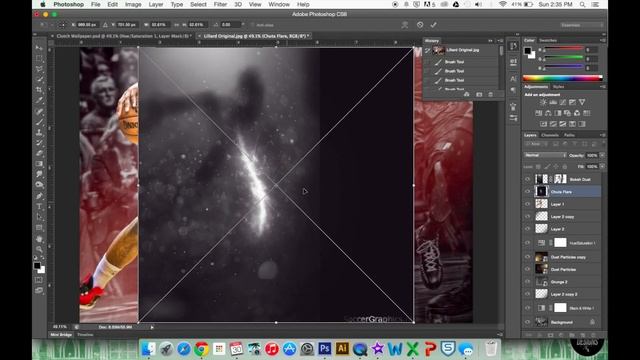Toggle visibility of Layer 1
Viewport: 640px width, 360px height.
coord(527,204)
